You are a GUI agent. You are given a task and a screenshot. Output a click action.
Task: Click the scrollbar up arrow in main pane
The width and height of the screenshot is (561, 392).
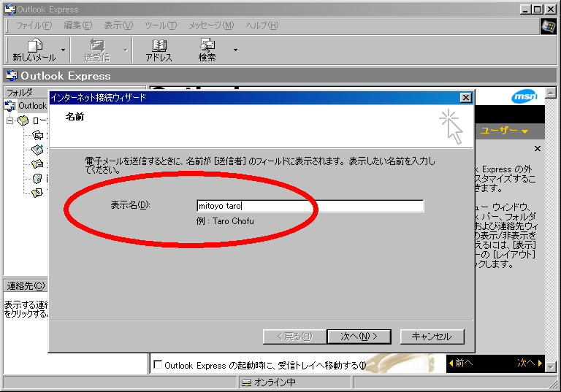pyautogui.click(x=551, y=93)
